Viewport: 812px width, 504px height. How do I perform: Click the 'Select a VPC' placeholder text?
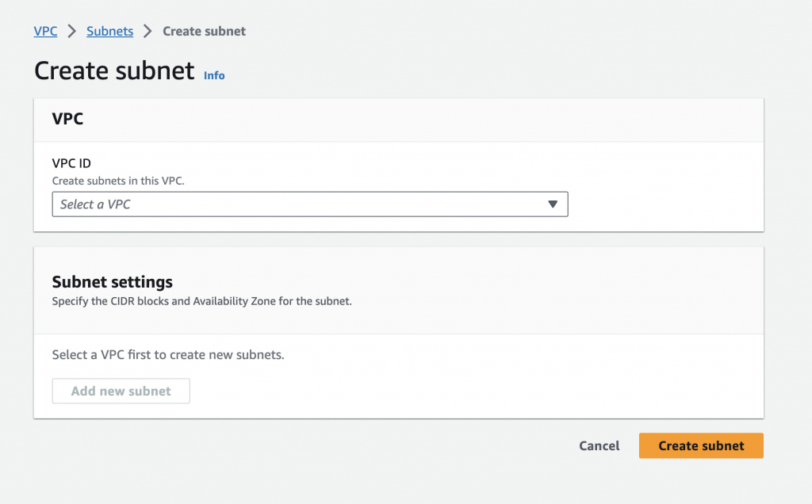tap(95, 204)
